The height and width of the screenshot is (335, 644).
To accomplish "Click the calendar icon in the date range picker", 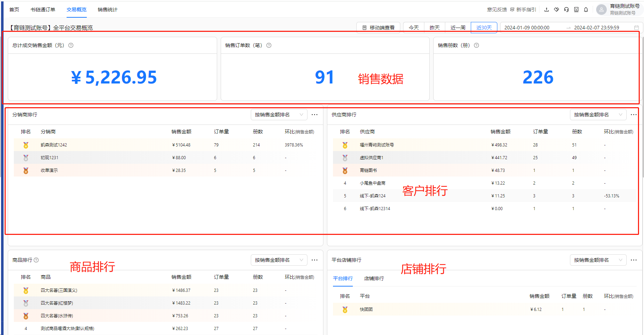I will (x=637, y=28).
